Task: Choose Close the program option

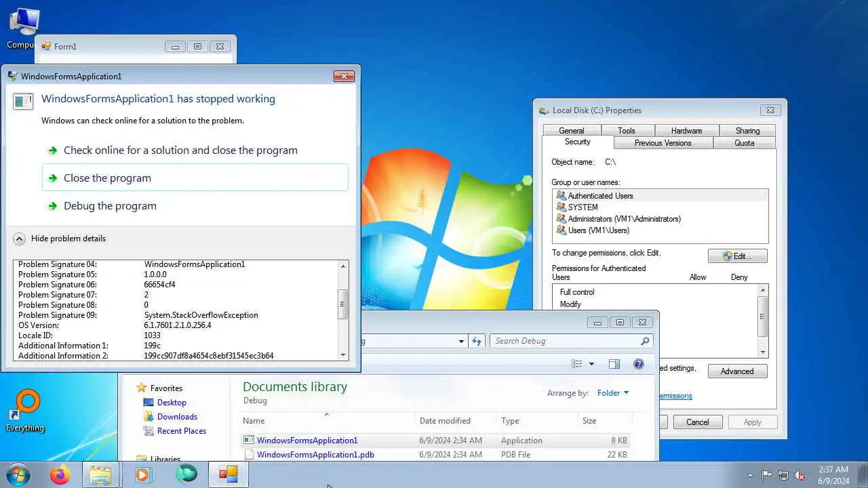Action: [x=195, y=178]
